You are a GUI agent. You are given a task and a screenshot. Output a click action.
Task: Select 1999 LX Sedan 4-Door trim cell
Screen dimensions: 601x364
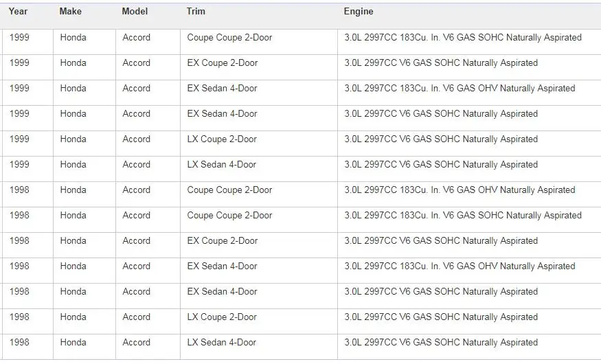tap(259, 169)
